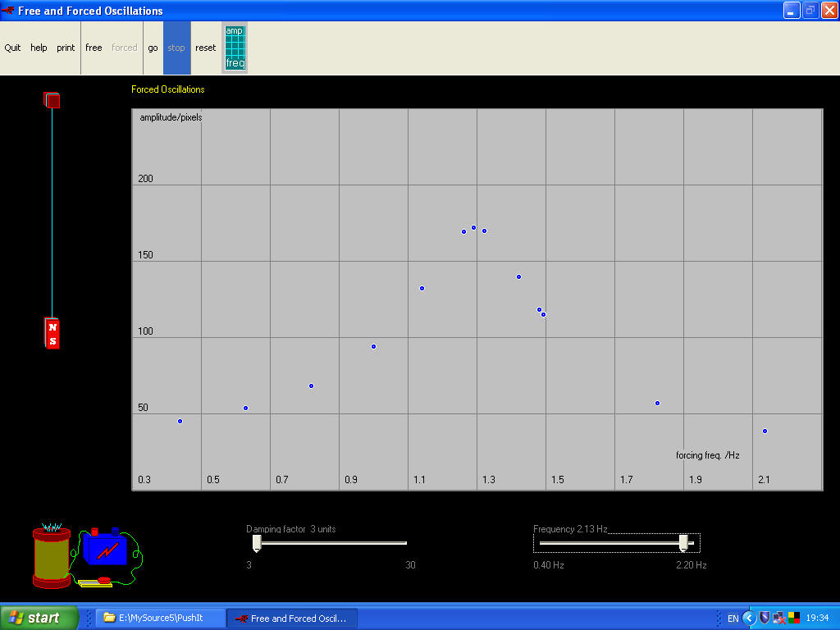840x630 pixels.
Task: Click the network disconnected tray icon
Action: pos(778,618)
